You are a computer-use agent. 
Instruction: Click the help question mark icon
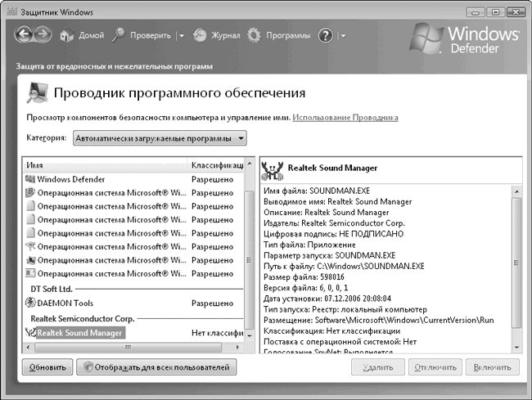click(326, 36)
